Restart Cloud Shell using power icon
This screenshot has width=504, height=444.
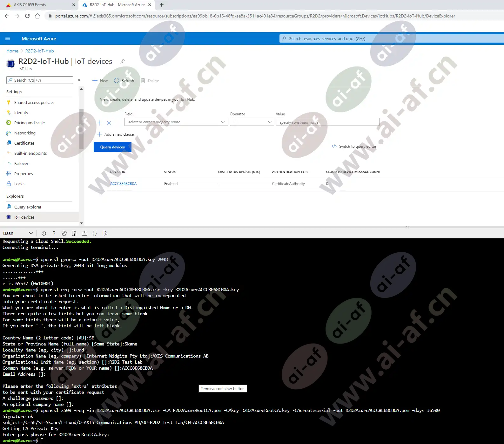click(x=44, y=233)
